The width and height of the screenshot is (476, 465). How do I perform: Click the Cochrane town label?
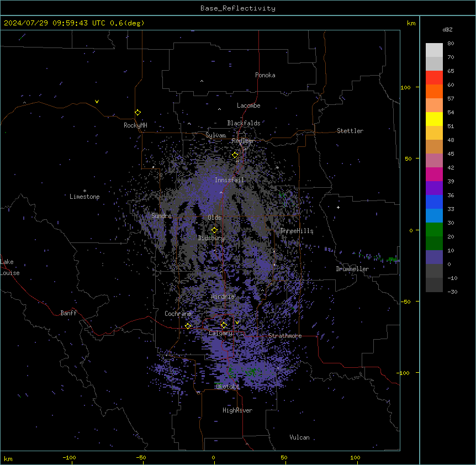178,314
